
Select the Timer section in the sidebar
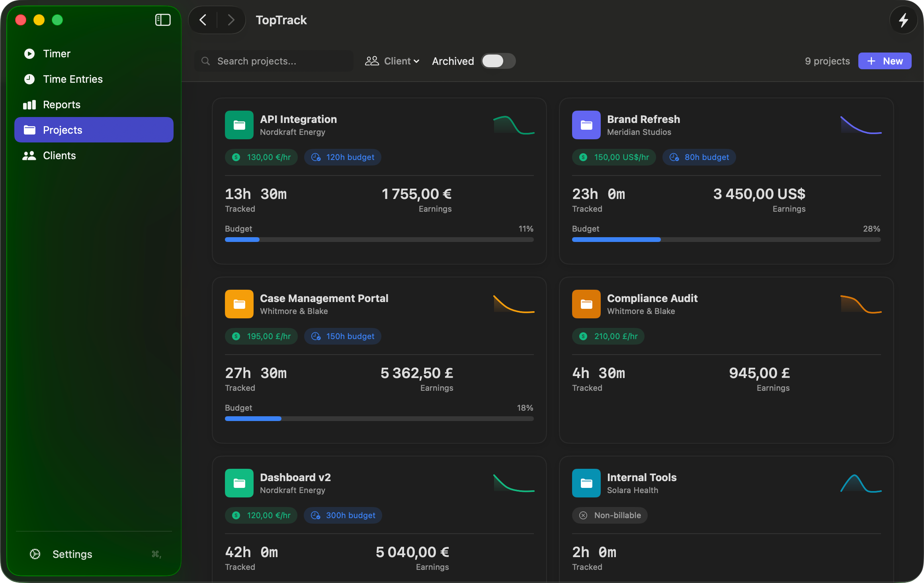(56, 53)
